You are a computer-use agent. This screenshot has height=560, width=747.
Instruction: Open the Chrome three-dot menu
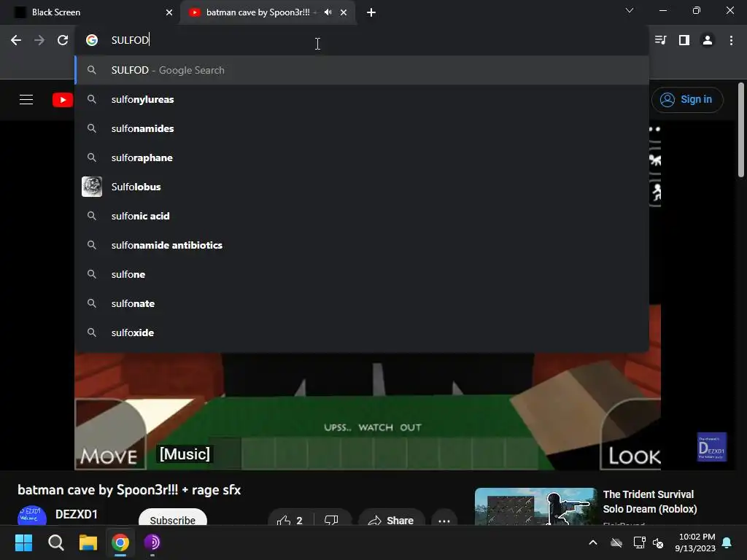click(731, 40)
